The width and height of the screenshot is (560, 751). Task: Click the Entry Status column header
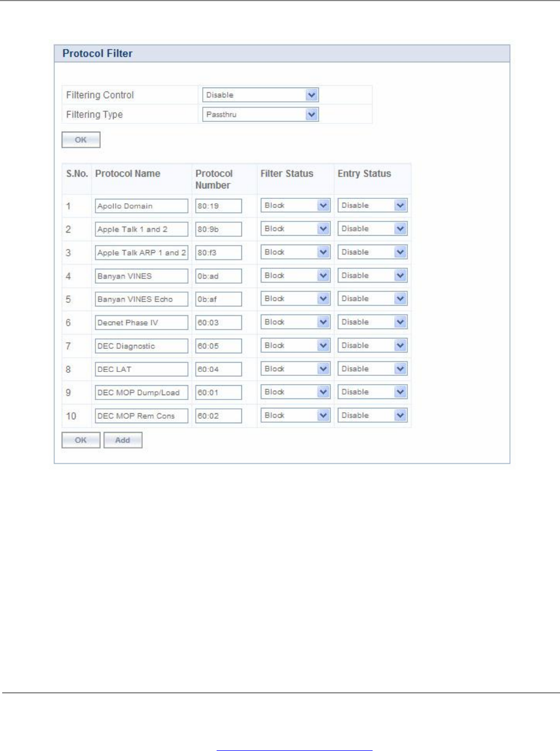coord(364,174)
